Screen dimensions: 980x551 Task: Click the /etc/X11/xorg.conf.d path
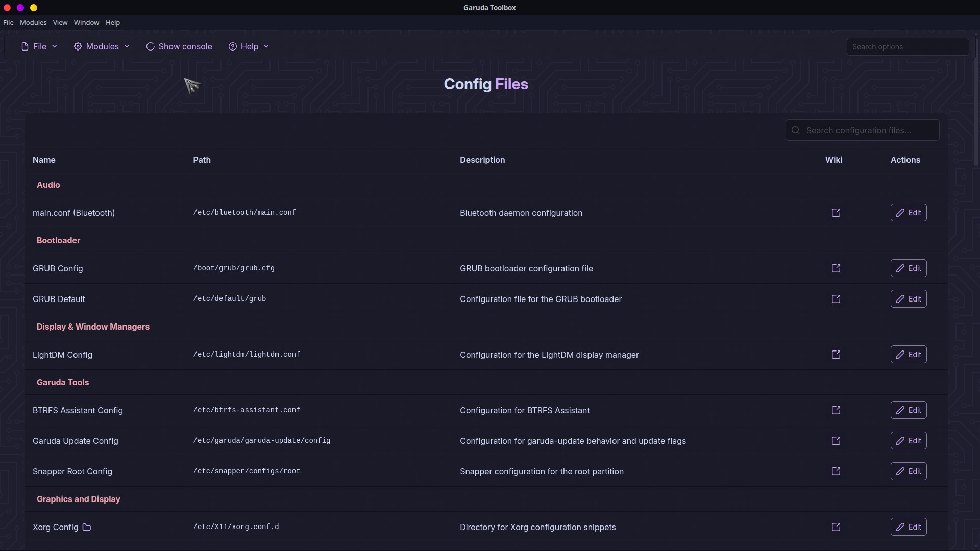pyautogui.click(x=236, y=527)
